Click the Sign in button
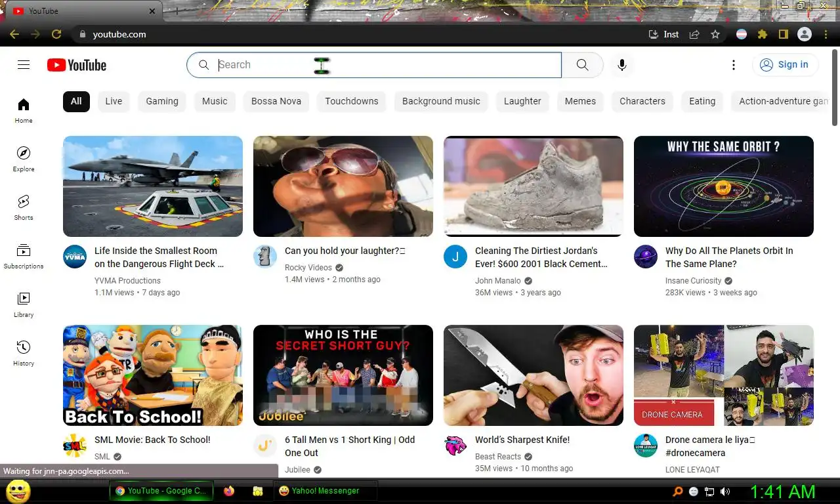 [785, 64]
